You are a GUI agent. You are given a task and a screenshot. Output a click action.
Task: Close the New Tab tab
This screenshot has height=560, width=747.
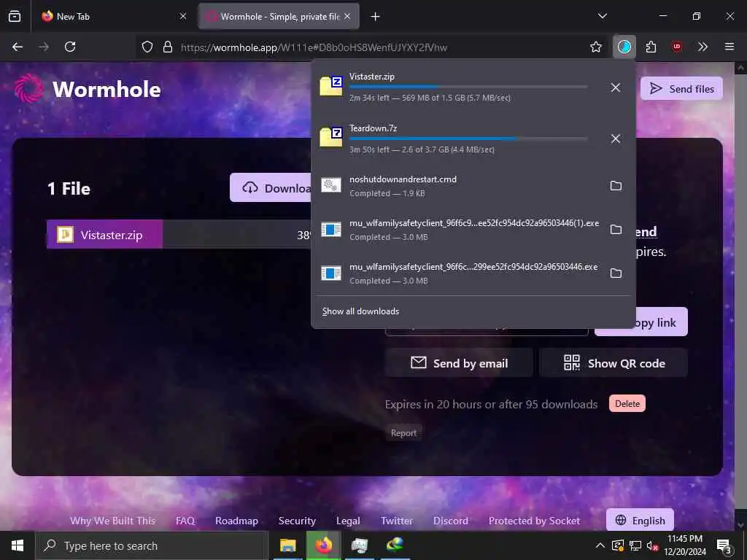coord(183,16)
